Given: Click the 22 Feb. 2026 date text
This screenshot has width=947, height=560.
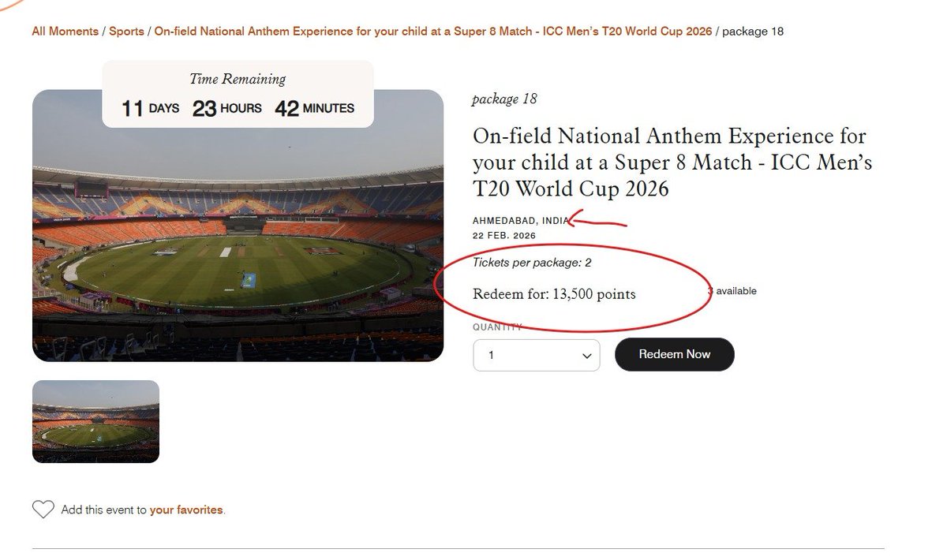Looking at the screenshot, I should click(503, 236).
